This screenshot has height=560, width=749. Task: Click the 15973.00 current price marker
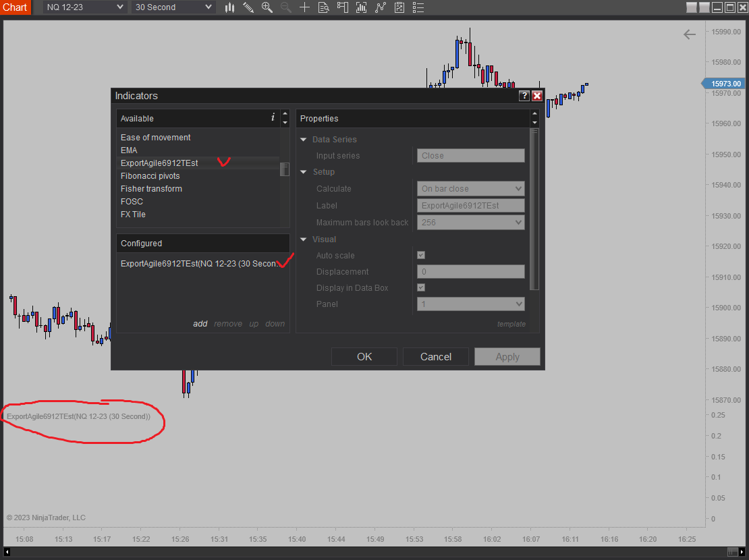tap(722, 84)
